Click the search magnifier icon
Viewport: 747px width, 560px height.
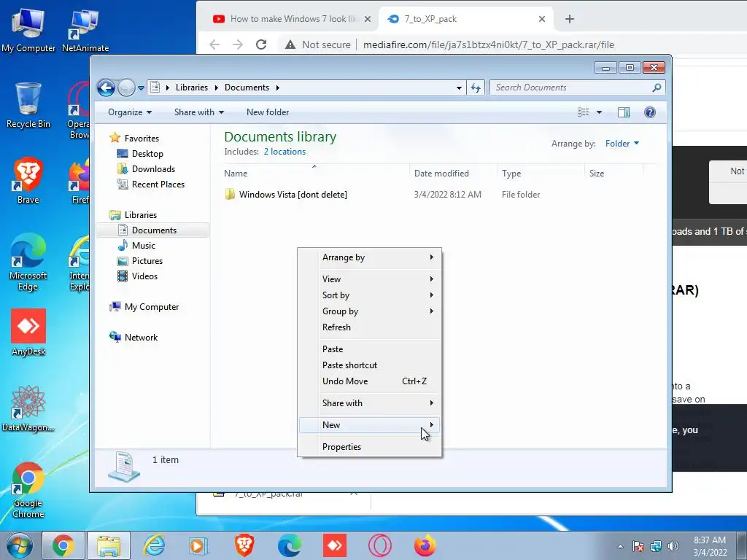tap(657, 87)
